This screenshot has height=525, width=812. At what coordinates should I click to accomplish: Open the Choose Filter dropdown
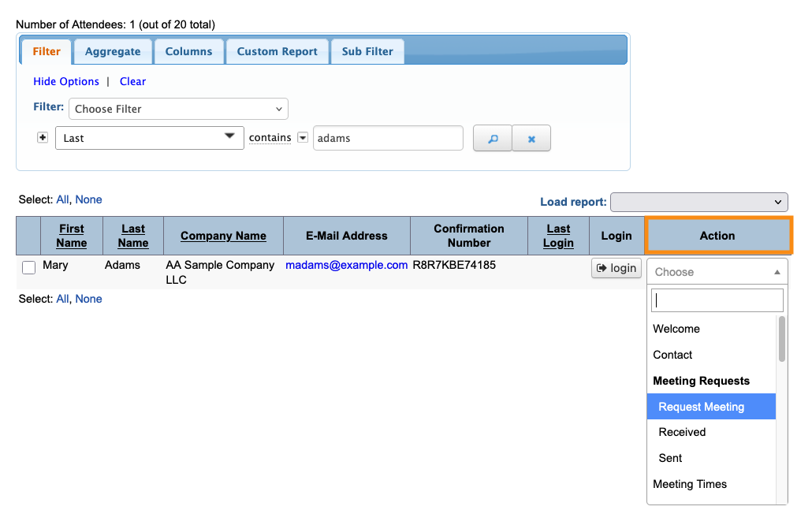(x=178, y=109)
